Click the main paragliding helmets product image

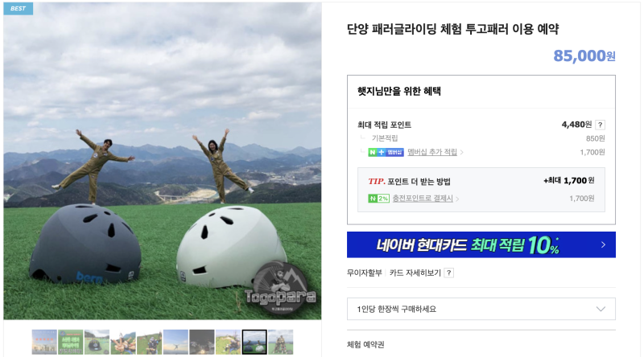[x=163, y=161]
